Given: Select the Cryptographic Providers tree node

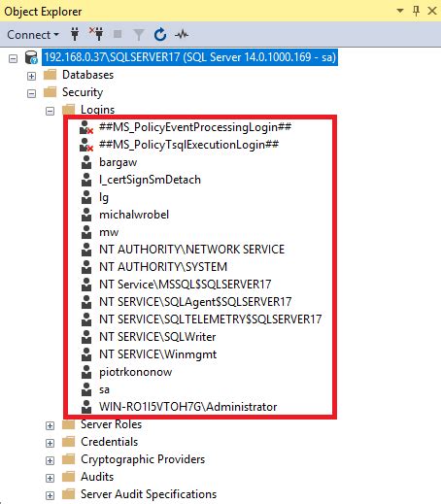Looking at the screenshot, I should pyautogui.click(x=143, y=459).
